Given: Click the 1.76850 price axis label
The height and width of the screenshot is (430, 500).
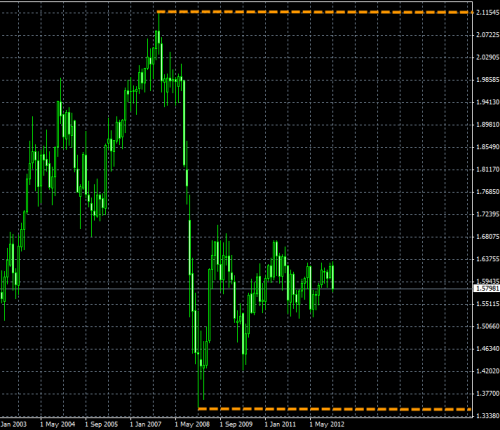Looking at the screenshot, I should [488, 192].
